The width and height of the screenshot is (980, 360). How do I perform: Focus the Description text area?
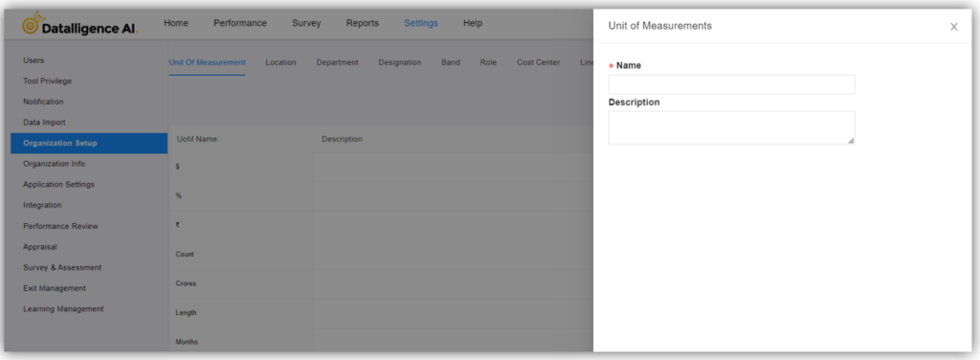[x=731, y=127]
